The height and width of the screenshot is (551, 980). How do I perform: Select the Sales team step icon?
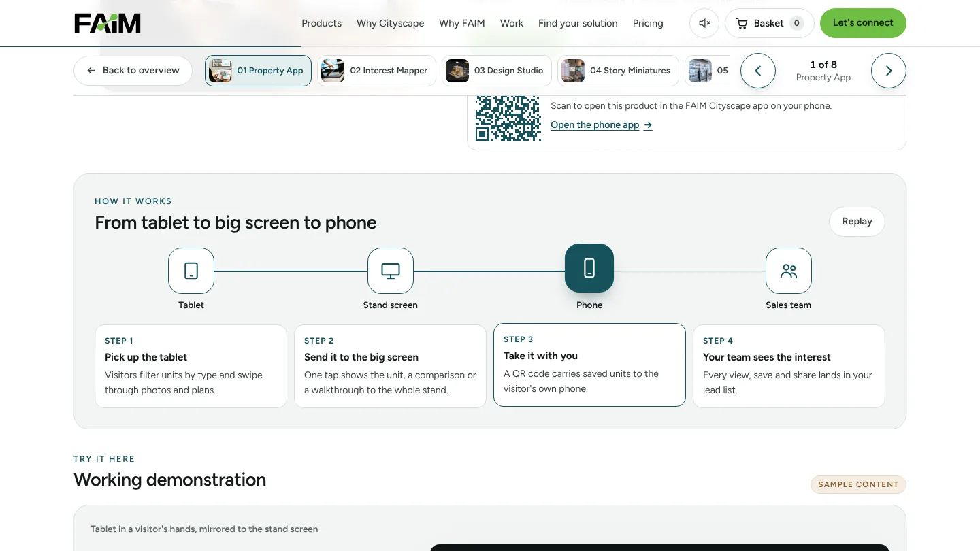789,271
